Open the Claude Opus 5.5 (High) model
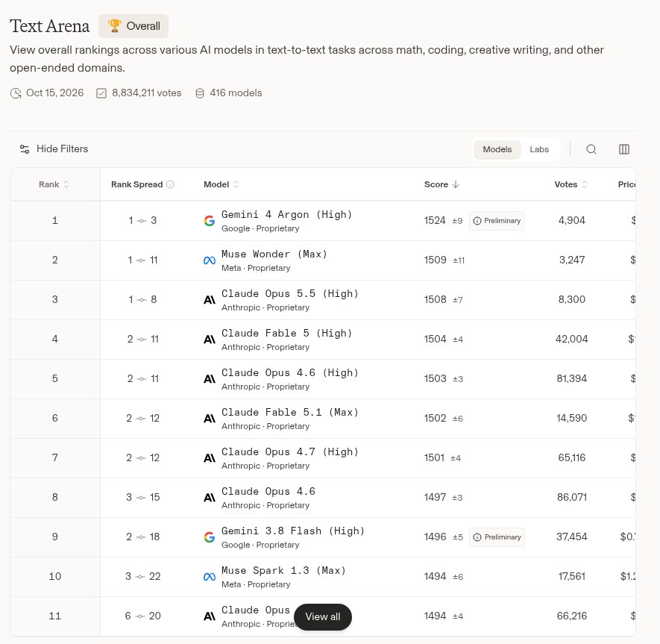The image size is (660, 644). click(290, 294)
